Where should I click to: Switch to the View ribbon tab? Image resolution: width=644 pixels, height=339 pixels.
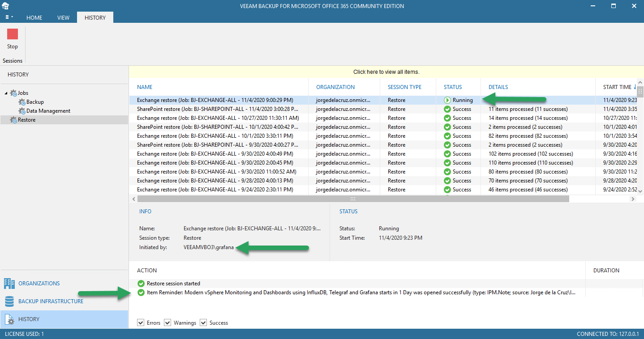(x=64, y=17)
